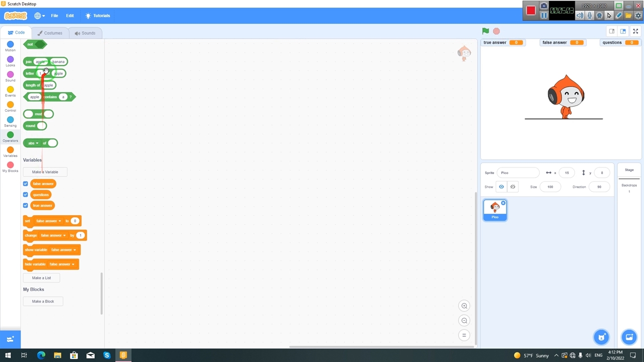Uncheck the false answer variable checkbox

(x=26, y=184)
